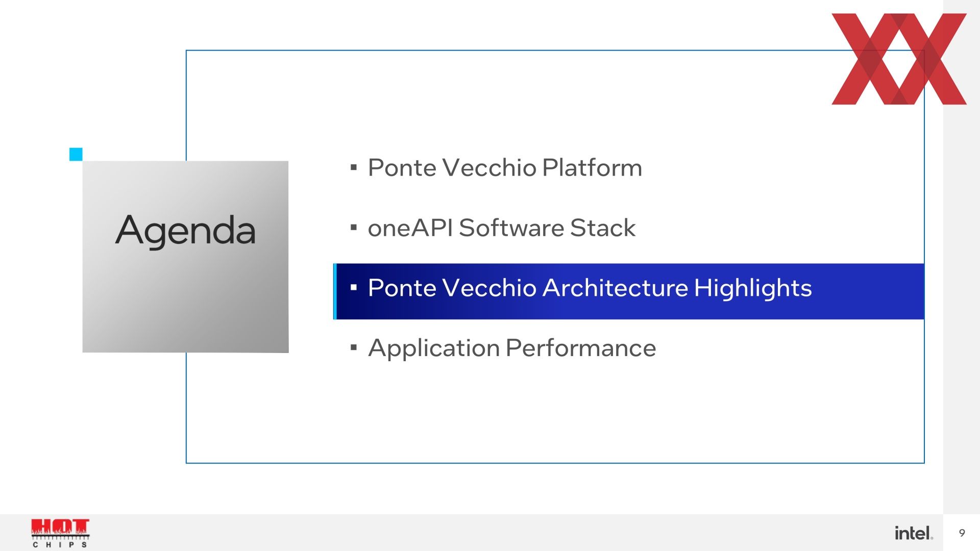The height and width of the screenshot is (551, 980).
Task: Click the bullet before oneAPI Software Stack
Action: click(354, 228)
